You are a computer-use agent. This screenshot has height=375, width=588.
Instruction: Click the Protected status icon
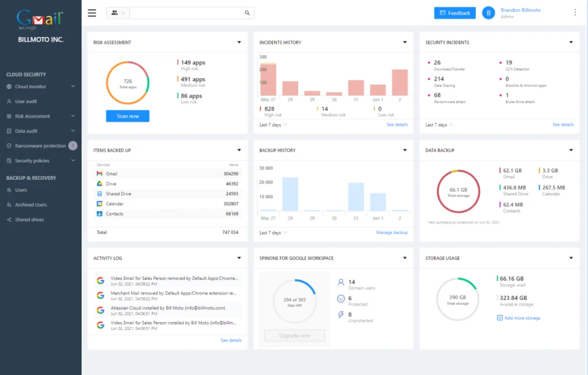(x=341, y=299)
